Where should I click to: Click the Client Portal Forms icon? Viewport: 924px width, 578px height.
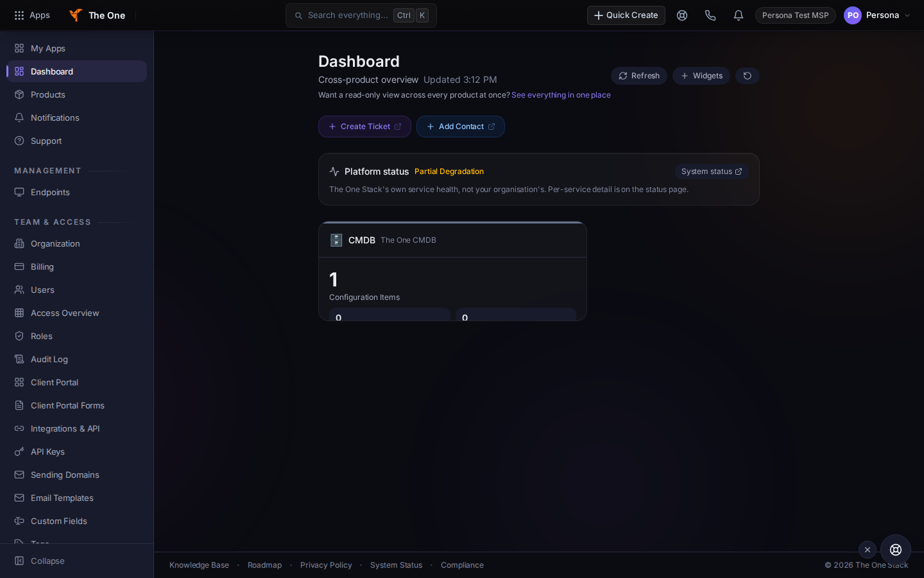tap(19, 405)
